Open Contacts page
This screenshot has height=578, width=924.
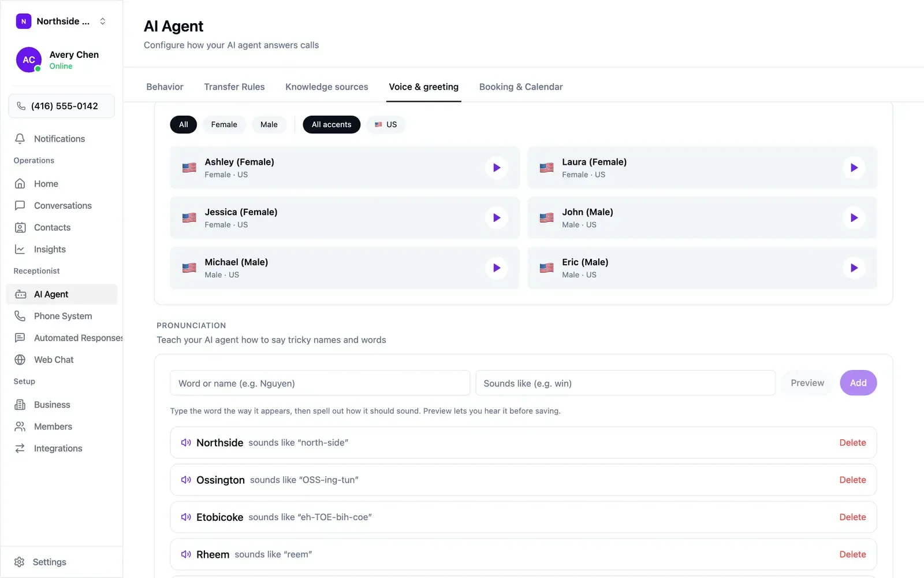point(61,228)
